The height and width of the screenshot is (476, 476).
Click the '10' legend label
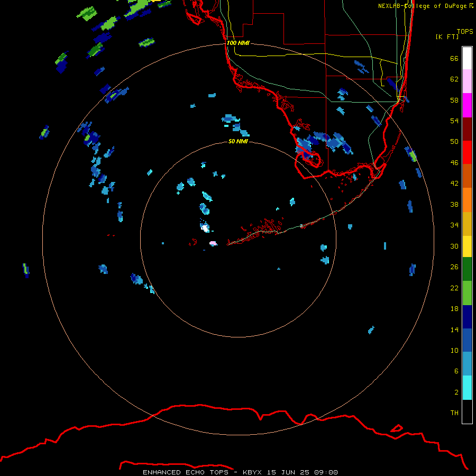point(454,350)
